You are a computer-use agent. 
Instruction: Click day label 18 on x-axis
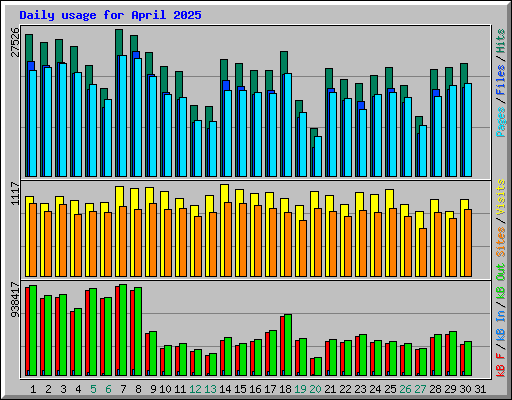285,389
